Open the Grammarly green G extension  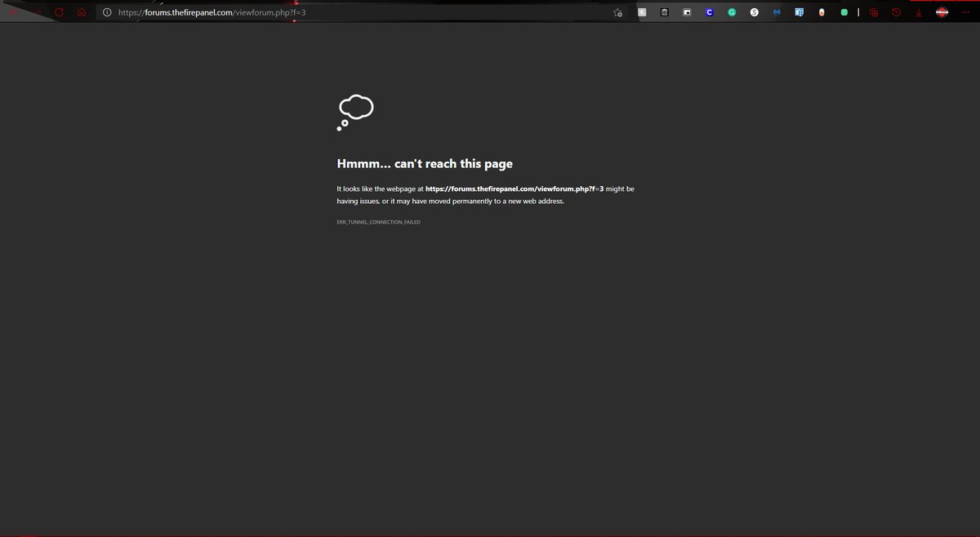click(x=732, y=12)
